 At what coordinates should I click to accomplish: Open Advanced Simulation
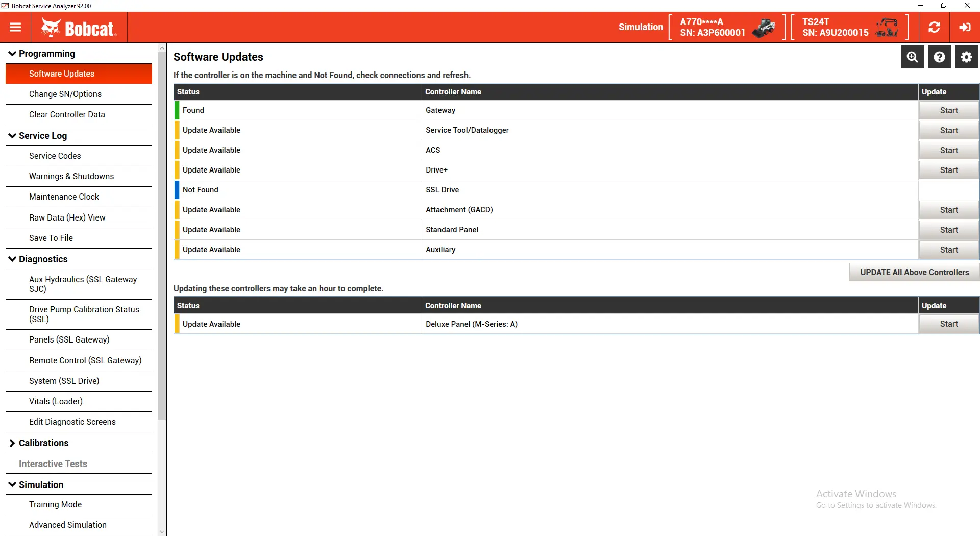coord(79,525)
